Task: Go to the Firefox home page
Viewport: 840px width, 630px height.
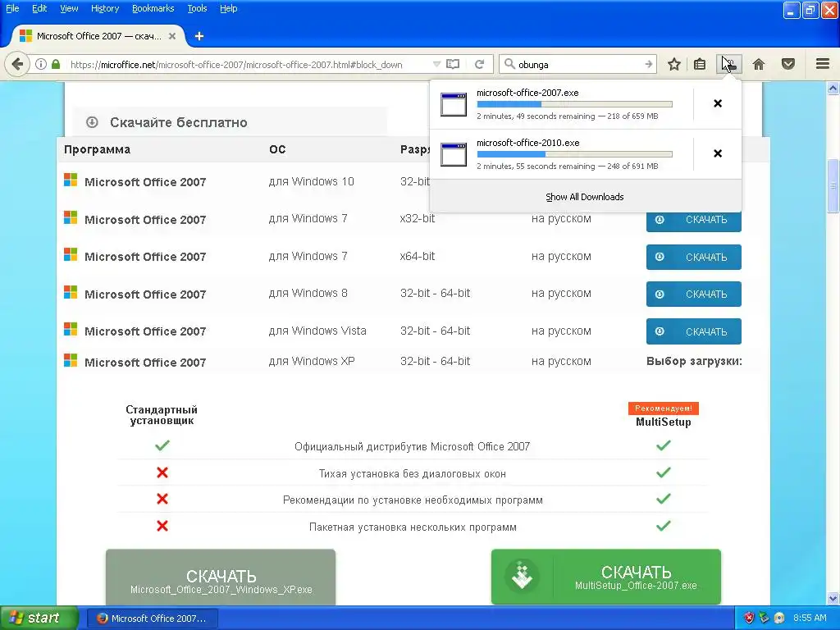Action: coord(759,64)
